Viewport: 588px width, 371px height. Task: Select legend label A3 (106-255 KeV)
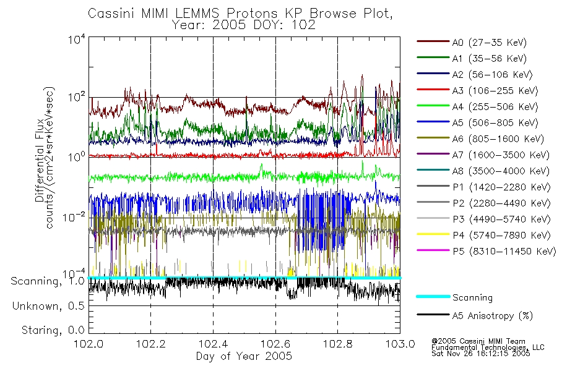point(495,91)
